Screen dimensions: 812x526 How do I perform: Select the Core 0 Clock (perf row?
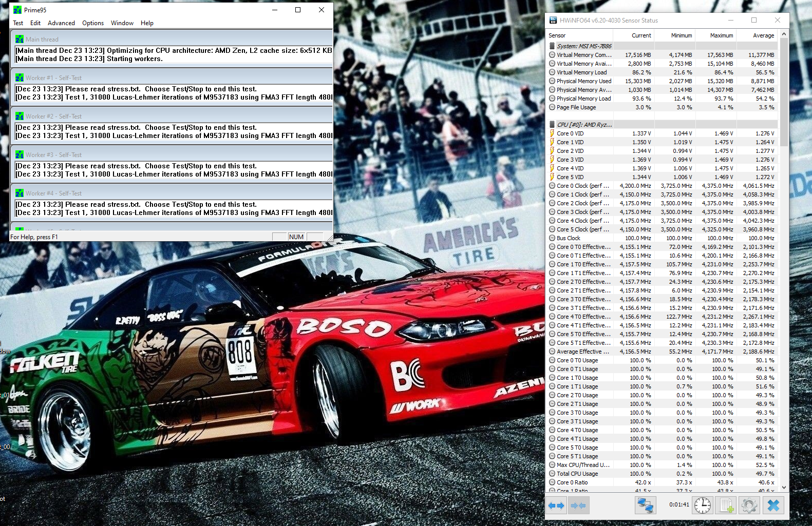point(662,186)
